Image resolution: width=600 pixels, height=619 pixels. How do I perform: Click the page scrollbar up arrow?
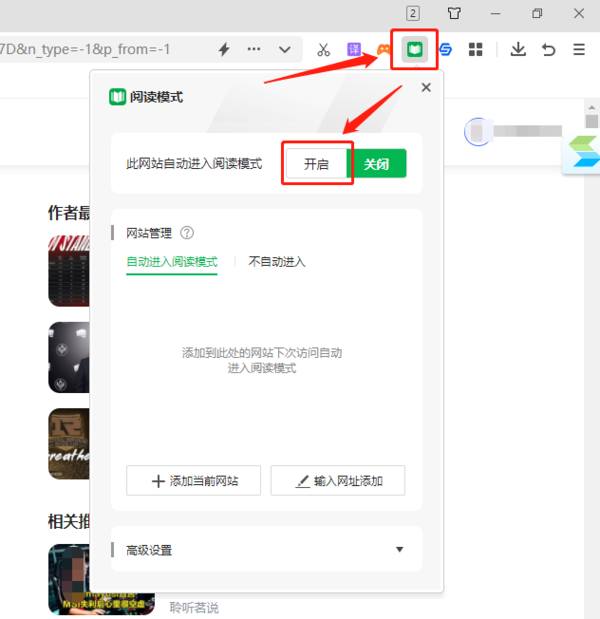[x=591, y=107]
